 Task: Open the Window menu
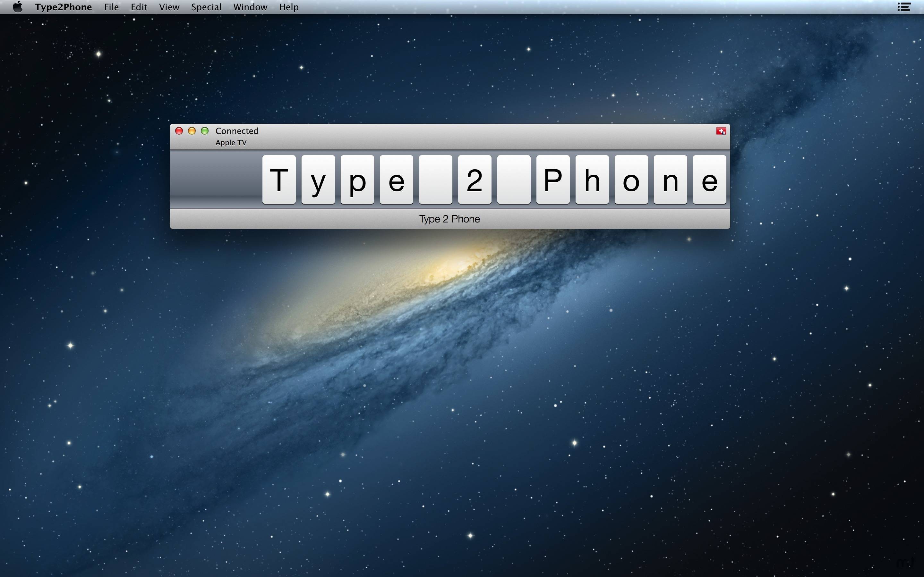point(250,7)
